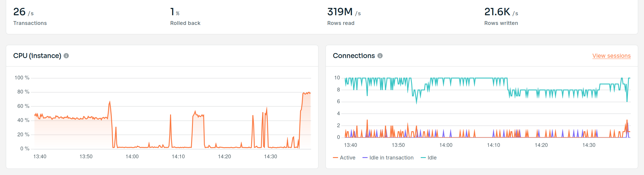Click the CPU (instance) panel title
Viewport: 644px width, 175px height.
[x=37, y=56]
